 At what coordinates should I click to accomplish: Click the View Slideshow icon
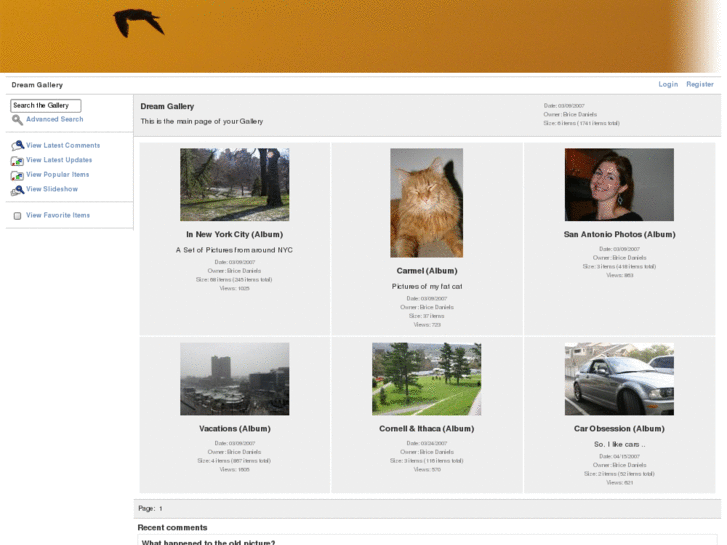[17, 189]
